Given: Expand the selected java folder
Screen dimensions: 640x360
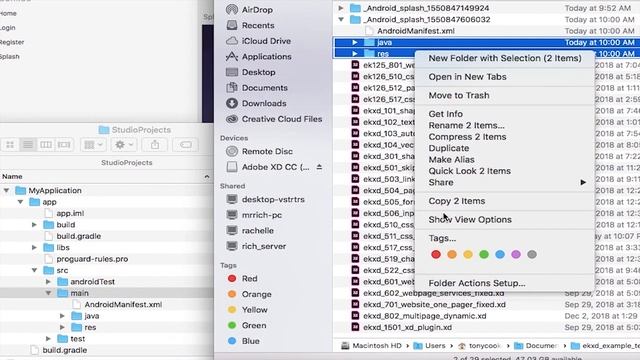Looking at the screenshot, I should tap(355, 42).
